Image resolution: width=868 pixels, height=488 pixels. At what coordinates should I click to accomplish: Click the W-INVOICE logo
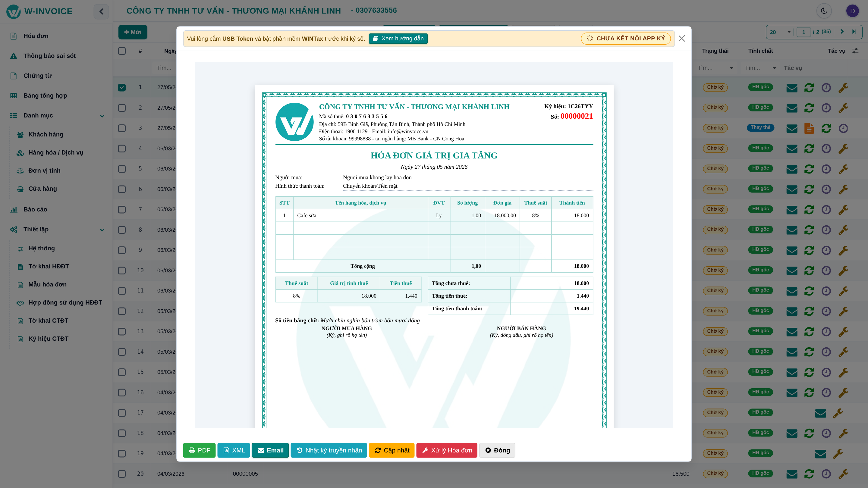point(39,11)
